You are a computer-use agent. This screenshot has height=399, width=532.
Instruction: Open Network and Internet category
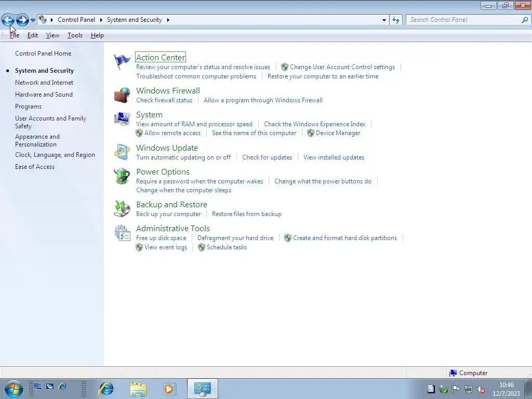(x=44, y=83)
